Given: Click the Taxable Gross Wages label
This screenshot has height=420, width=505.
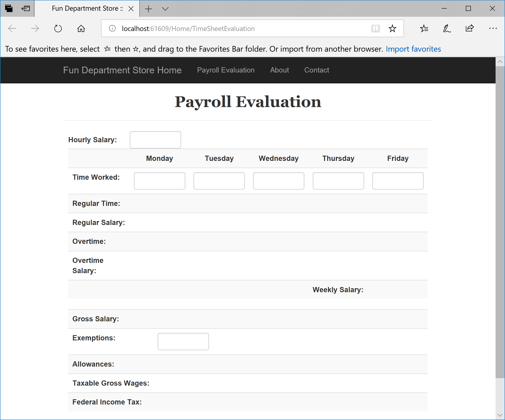Looking at the screenshot, I should [x=111, y=383].
